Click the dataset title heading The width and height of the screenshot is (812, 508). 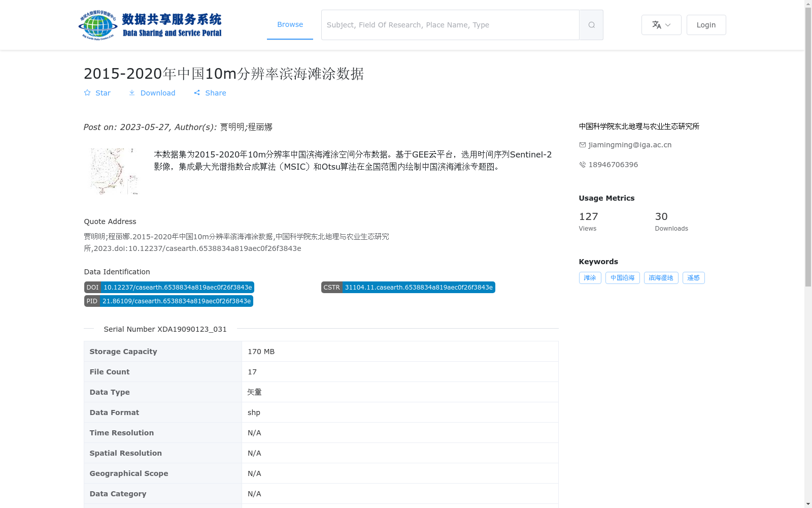point(224,74)
